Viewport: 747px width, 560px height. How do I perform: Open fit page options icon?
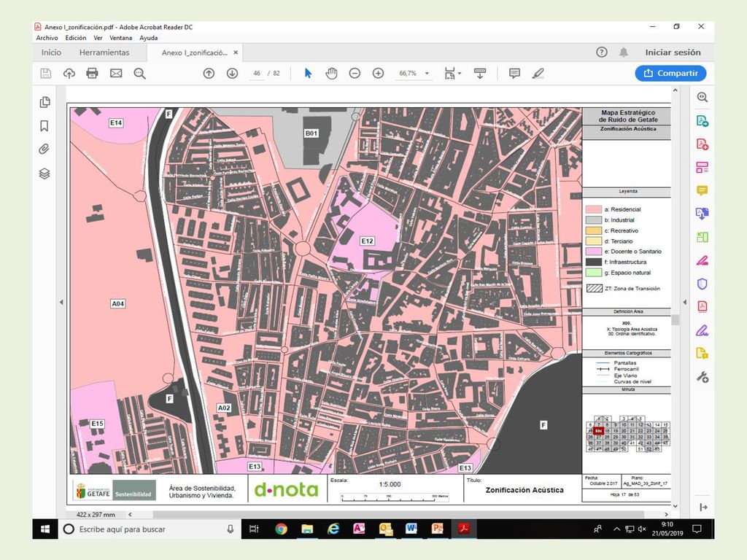pyautogui.click(x=452, y=74)
